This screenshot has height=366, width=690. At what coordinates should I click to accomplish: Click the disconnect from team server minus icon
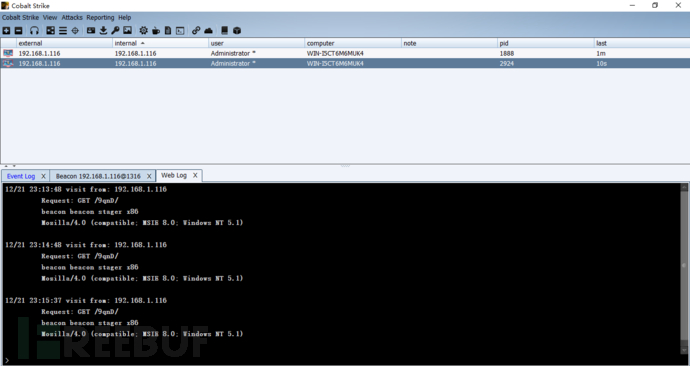pos(18,31)
